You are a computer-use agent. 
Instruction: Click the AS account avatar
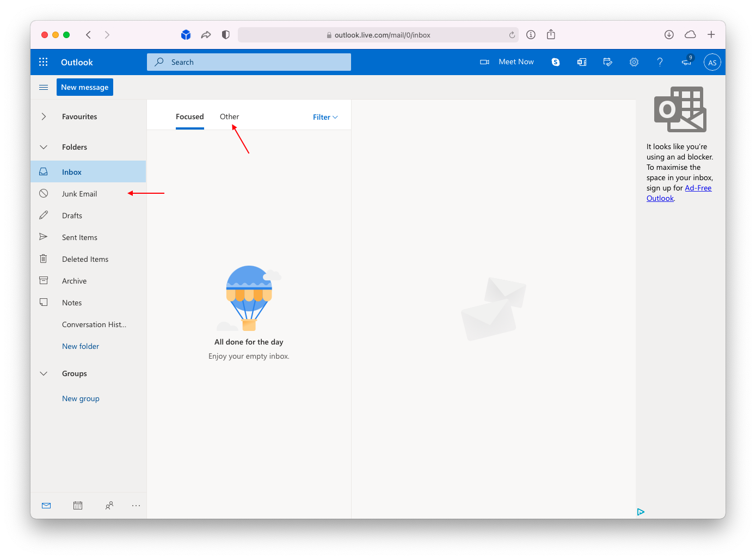[712, 63]
